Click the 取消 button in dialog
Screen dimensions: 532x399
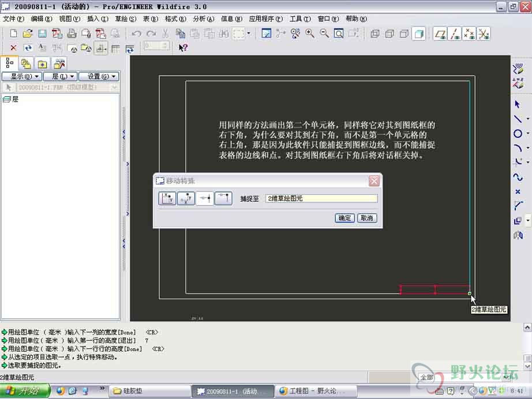point(367,218)
